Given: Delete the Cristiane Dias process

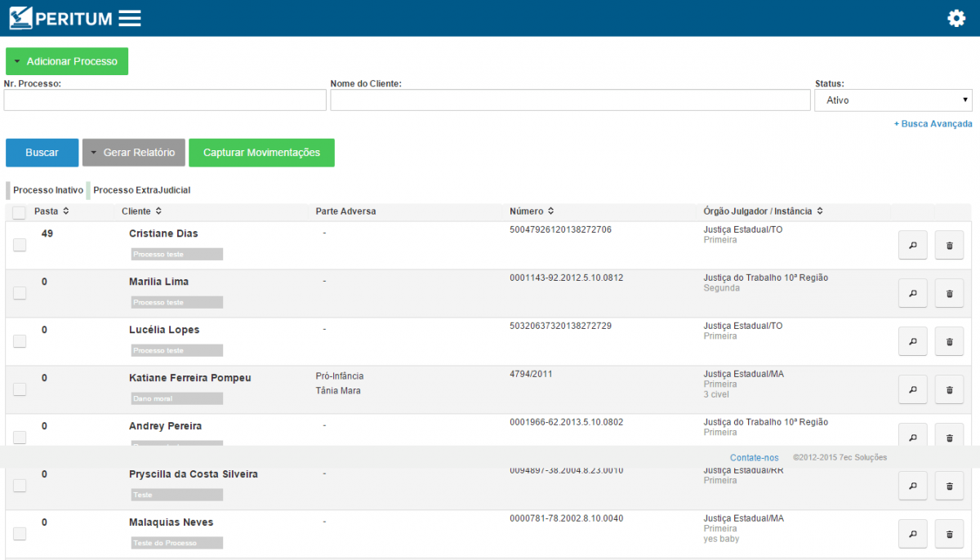Looking at the screenshot, I should pyautogui.click(x=949, y=245).
